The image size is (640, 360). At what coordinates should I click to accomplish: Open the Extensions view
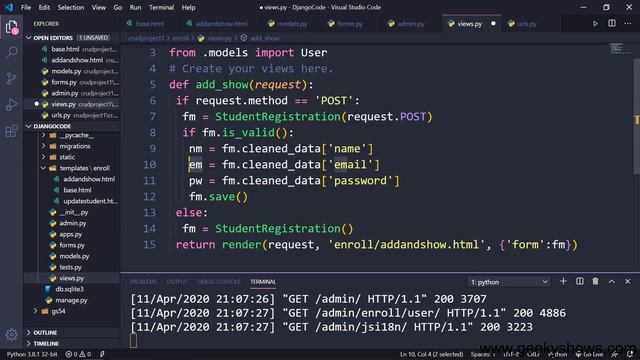[11, 131]
